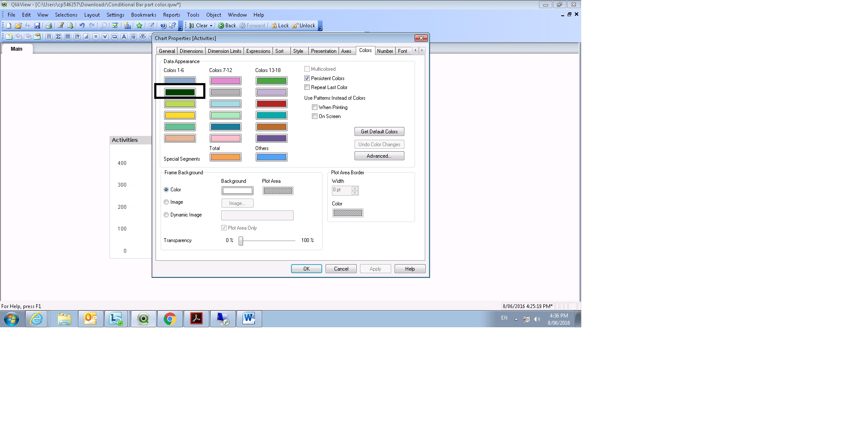Increase the Plot Area Border width
The width and height of the screenshot is (868, 444).
click(355, 188)
